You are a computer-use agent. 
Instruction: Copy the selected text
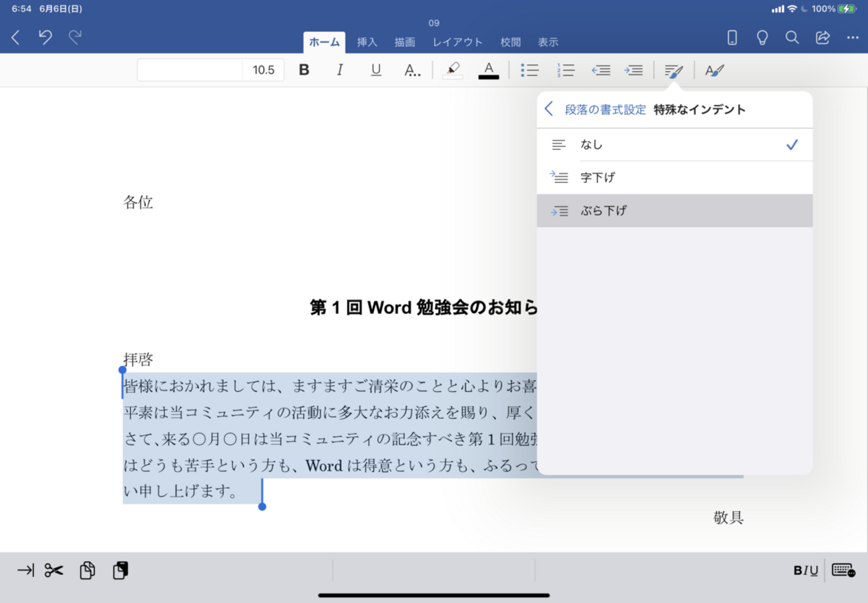[87, 570]
